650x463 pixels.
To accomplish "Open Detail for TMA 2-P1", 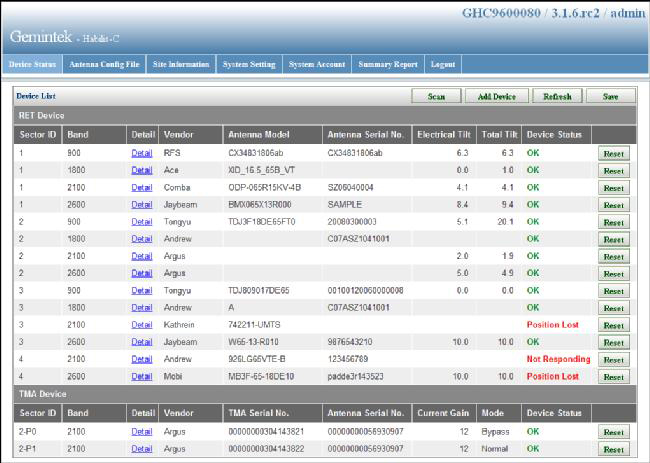I will [142, 449].
